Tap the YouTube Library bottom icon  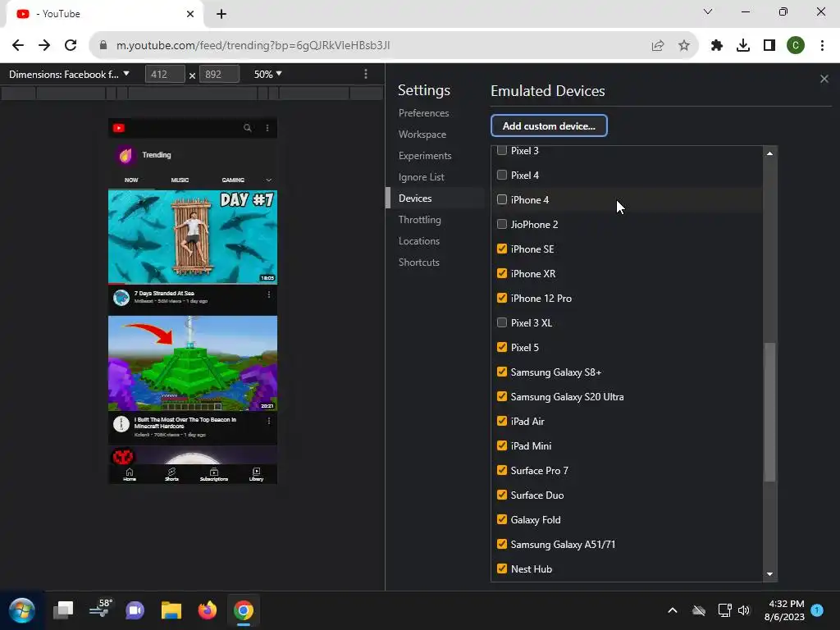pos(256,474)
